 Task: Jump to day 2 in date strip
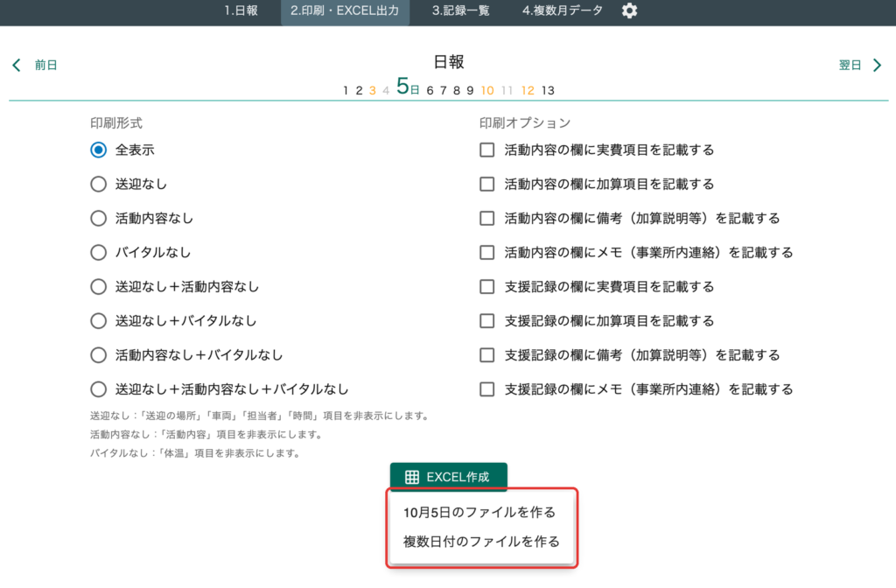click(359, 90)
